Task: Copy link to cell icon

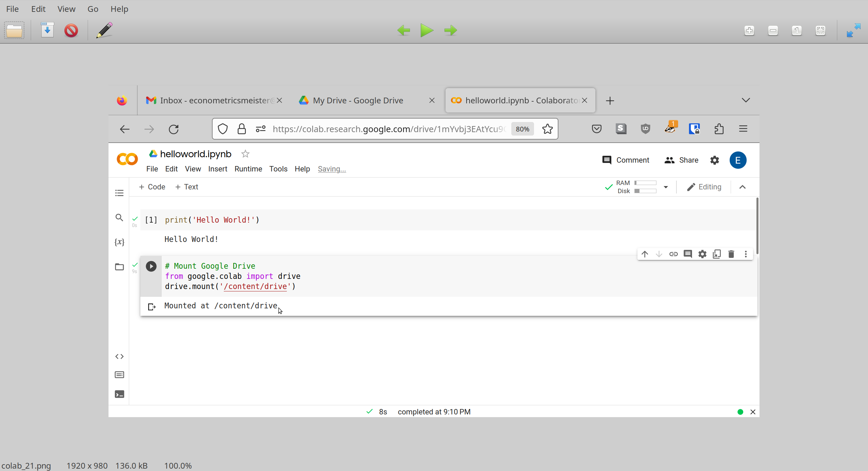Action: point(673,254)
